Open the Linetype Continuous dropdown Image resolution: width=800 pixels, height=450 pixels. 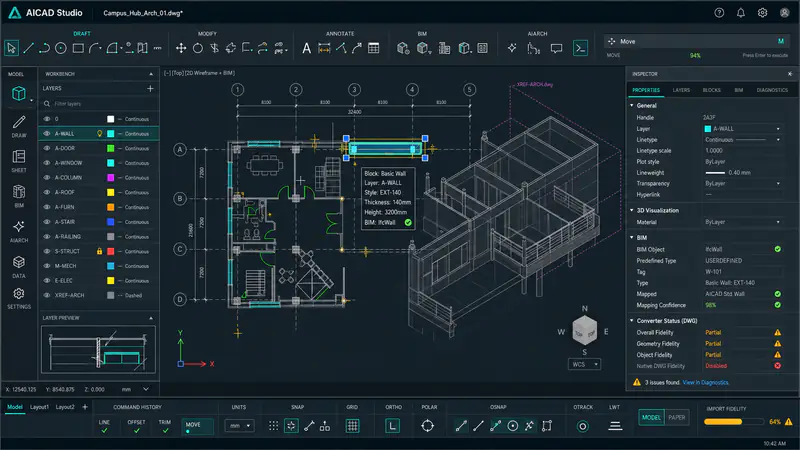(x=742, y=140)
